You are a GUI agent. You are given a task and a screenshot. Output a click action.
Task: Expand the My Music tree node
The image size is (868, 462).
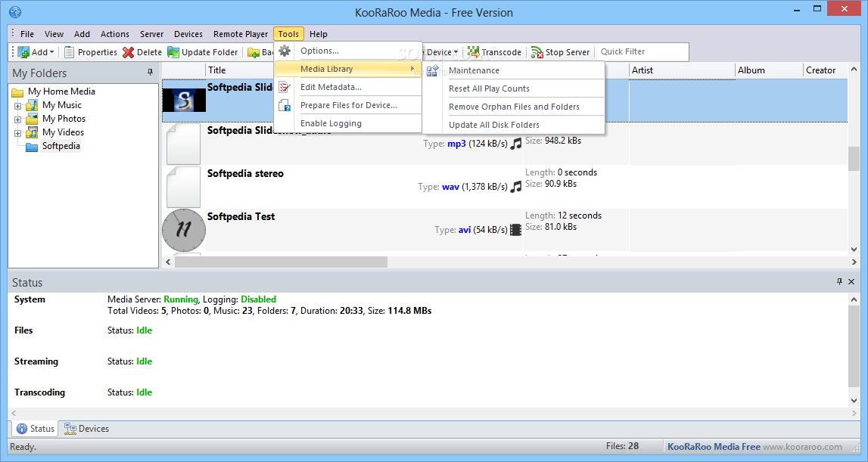[x=17, y=106]
